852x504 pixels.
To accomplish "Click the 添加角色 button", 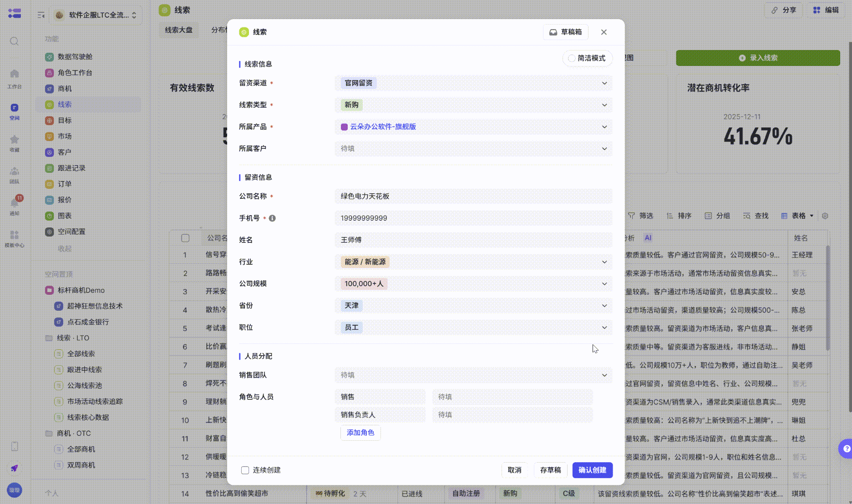I will 360,433.
